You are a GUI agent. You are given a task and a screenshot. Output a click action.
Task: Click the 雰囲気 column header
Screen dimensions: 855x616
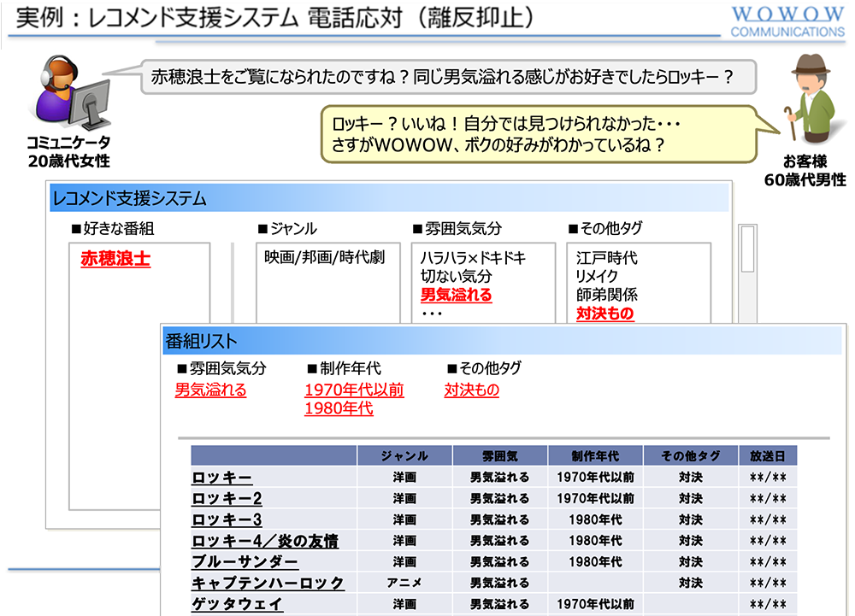pos(500,456)
